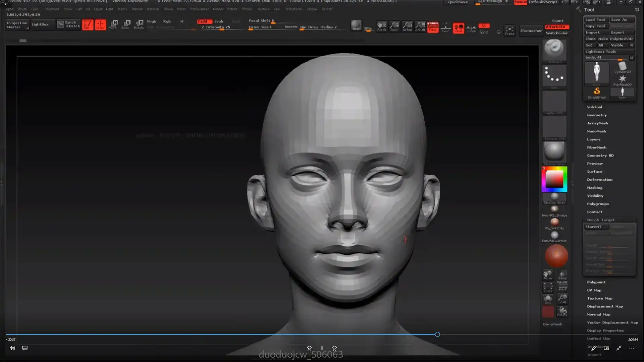Open the Standard brush thumbnail
Image resolution: width=644 pixels, height=362 pixels.
[554, 51]
